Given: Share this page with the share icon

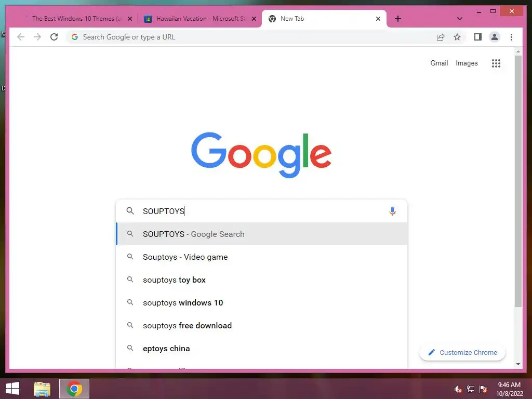Looking at the screenshot, I should (441, 37).
